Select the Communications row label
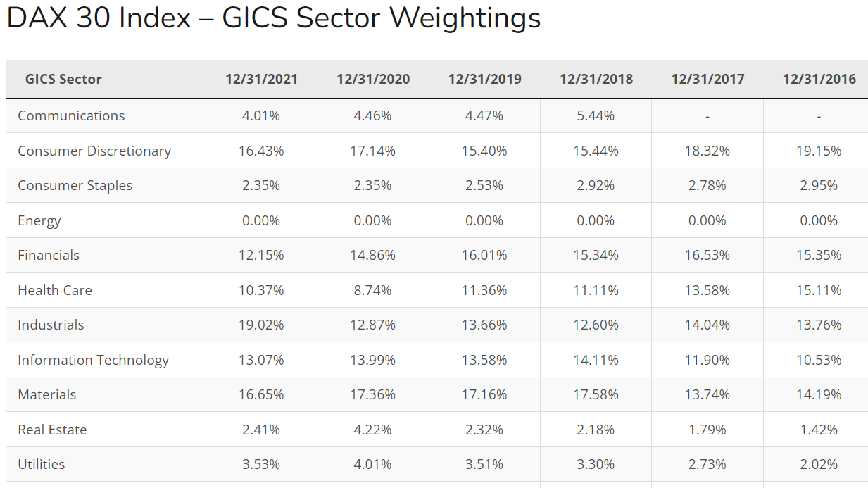 [x=71, y=116]
